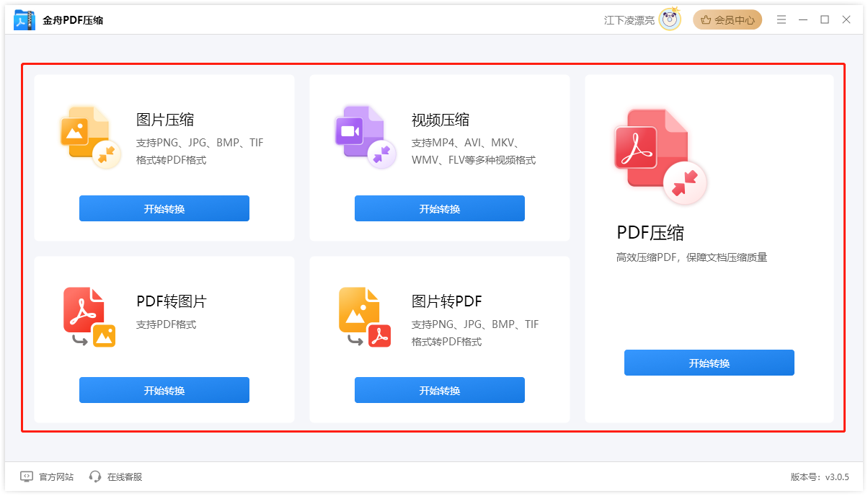Screen dimensions: 868x496
Task: Start conversion under PDF转图片
Action: [164, 389]
